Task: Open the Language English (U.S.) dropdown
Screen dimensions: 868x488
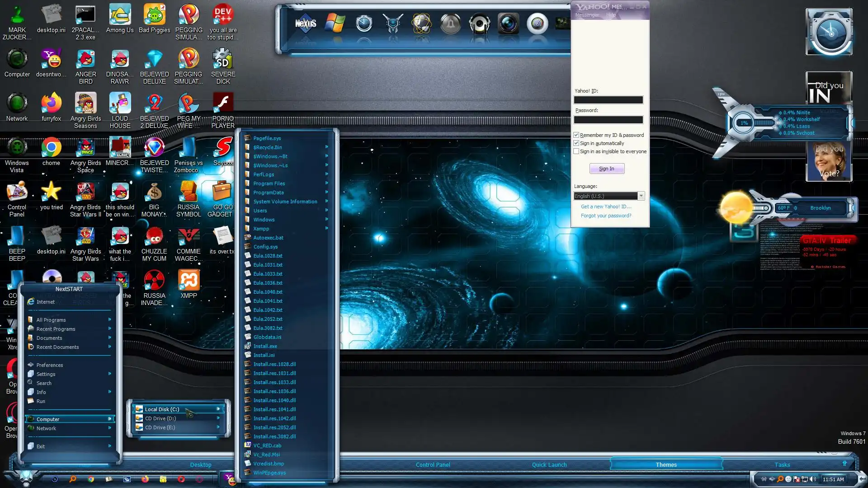Action: pyautogui.click(x=641, y=196)
